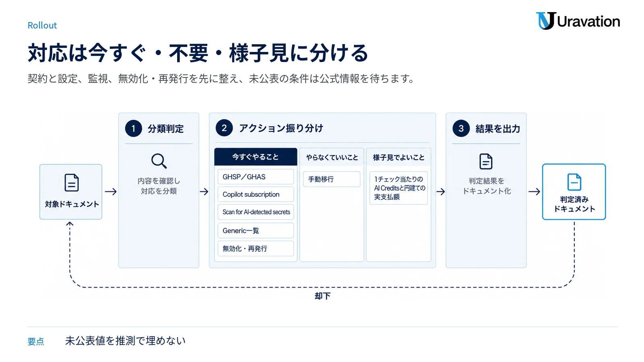Click the Scan for AI-detected secrets item
This screenshot has width=644, height=362.
click(x=256, y=212)
